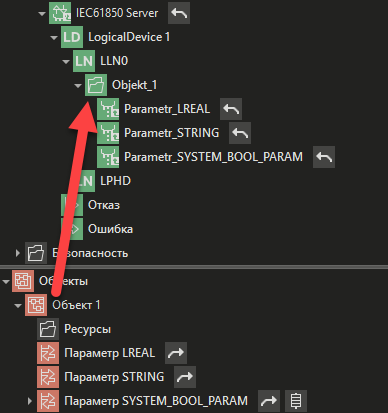Collapse the Objekt_1 folder

click(78, 86)
